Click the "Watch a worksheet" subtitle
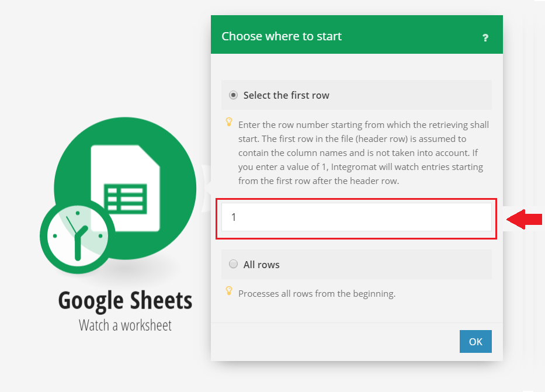545x392 pixels. (125, 325)
